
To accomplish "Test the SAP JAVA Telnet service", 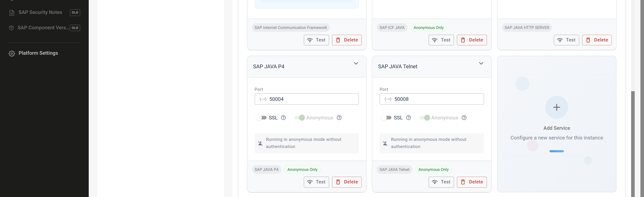I will pos(441,182).
